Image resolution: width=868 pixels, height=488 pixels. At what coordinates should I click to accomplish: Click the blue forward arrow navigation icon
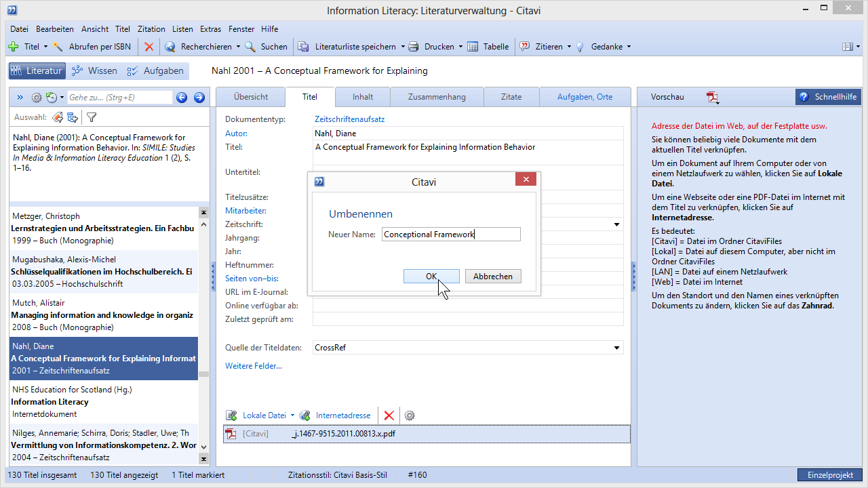(x=199, y=98)
